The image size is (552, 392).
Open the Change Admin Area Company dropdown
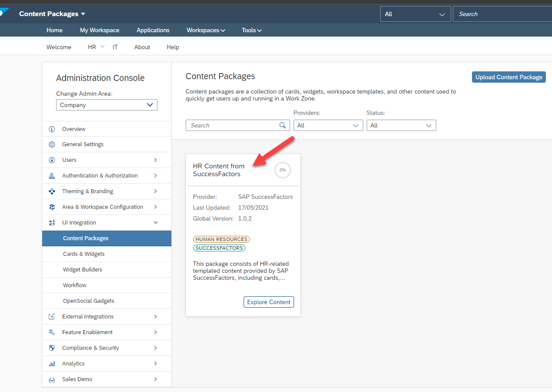pyautogui.click(x=107, y=105)
